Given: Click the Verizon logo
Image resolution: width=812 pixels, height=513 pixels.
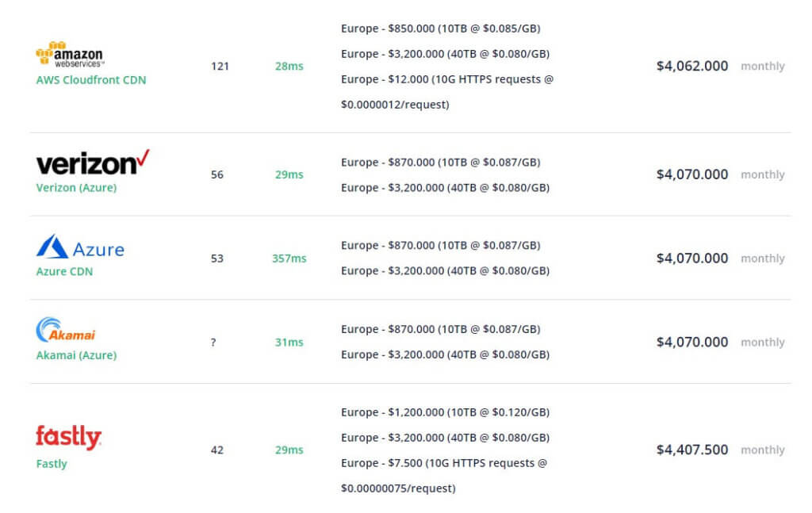Looking at the screenshot, I should 93,162.
